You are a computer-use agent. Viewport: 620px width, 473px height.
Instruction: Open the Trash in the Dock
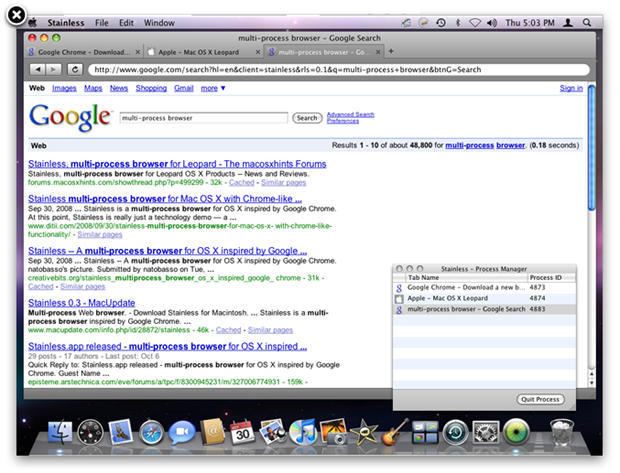(x=562, y=432)
